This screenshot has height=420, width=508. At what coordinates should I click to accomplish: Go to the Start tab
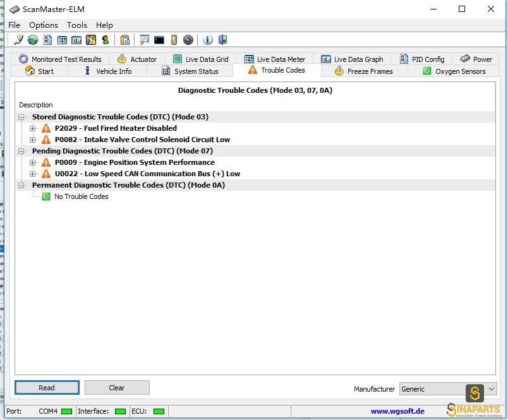tap(40, 71)
